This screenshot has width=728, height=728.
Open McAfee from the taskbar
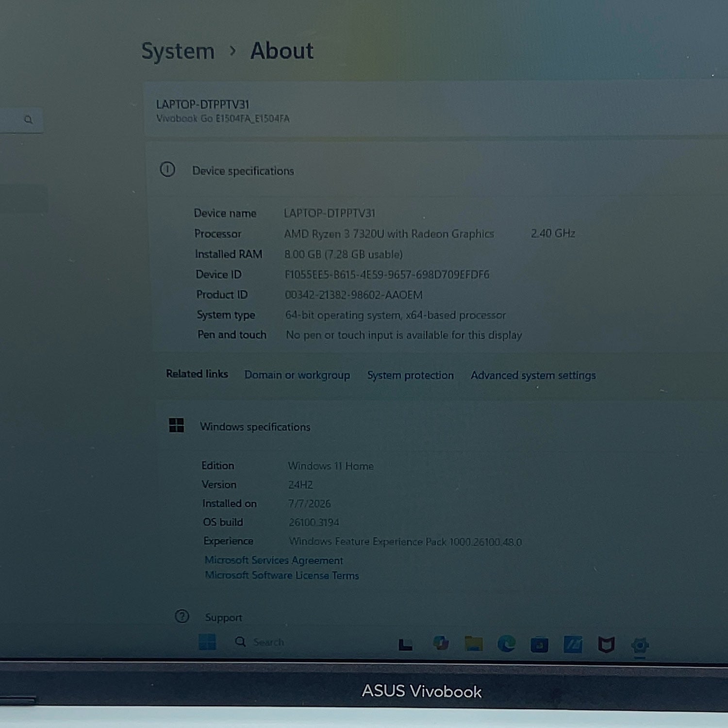(606, 645)
